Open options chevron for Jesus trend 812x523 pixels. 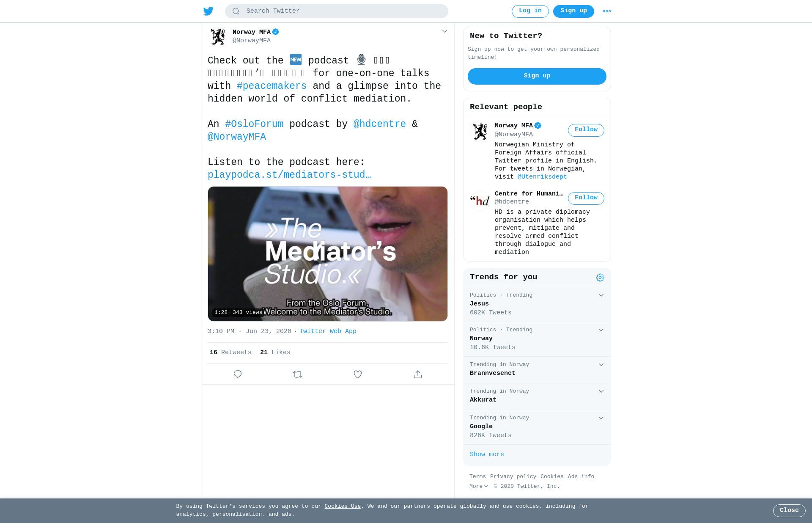click(601, 295)
